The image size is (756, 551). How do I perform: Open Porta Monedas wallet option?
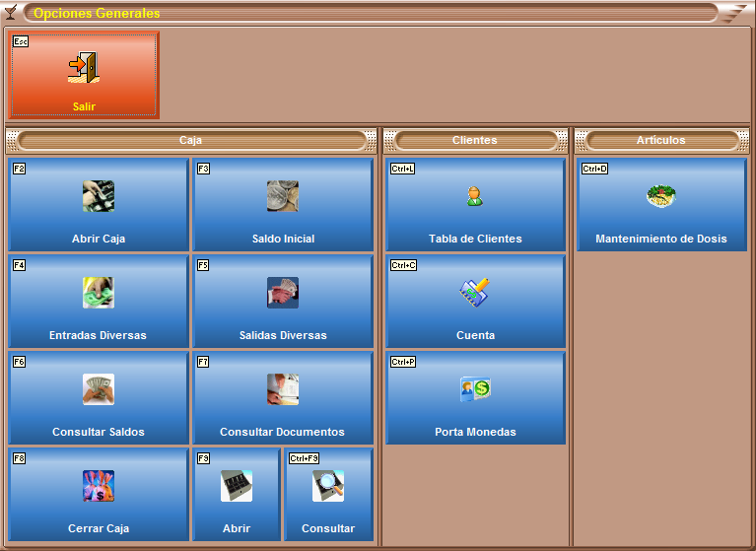click(x=475, y=398)
